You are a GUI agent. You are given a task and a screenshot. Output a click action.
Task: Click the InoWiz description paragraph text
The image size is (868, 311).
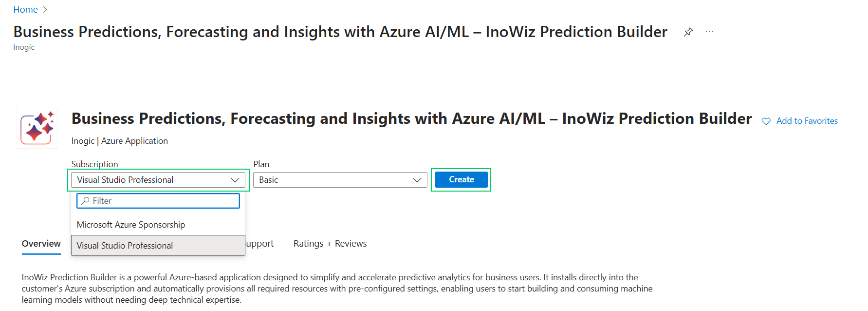click(x=336, y=289)
